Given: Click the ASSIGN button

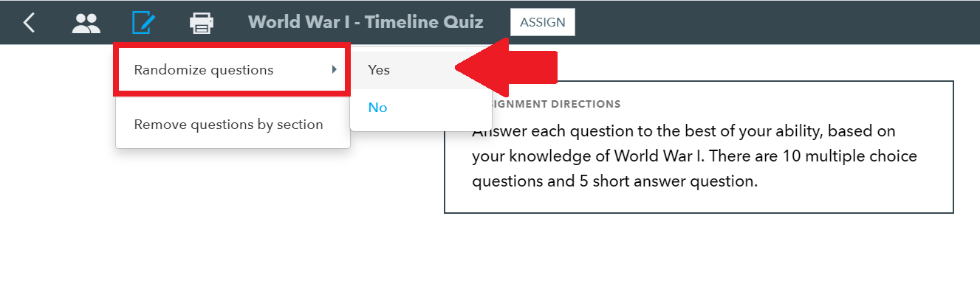Looking at the screenshot, I should pyautogui.click(x=543, y=22).
